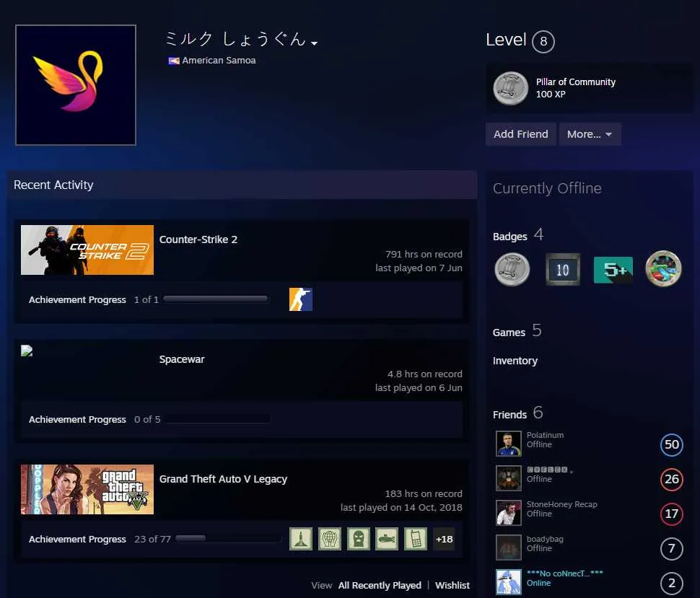This screenshot has height=598, width=700.
Task: View the GTA V masked face achievement icon
Action: (358, 539)
